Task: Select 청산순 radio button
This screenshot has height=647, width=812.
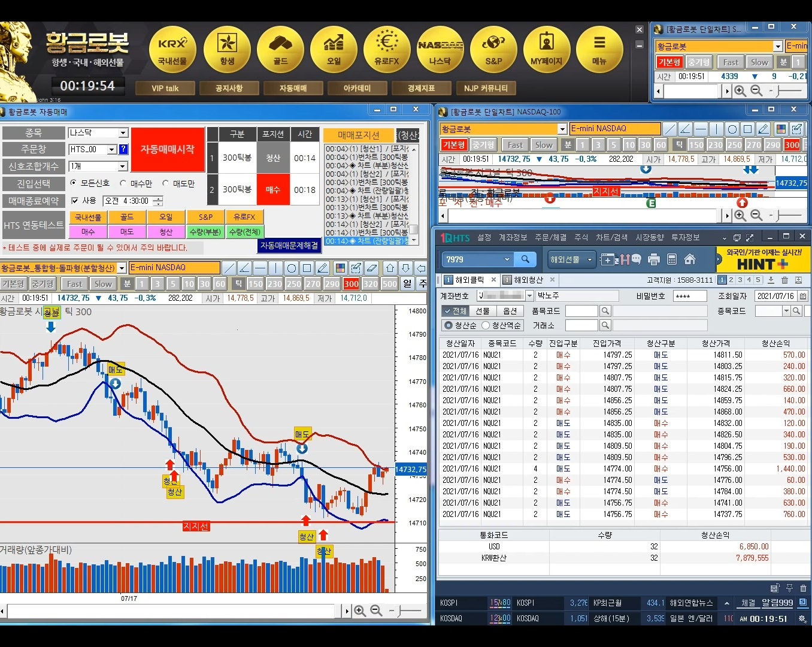Action: coord(448,325)
